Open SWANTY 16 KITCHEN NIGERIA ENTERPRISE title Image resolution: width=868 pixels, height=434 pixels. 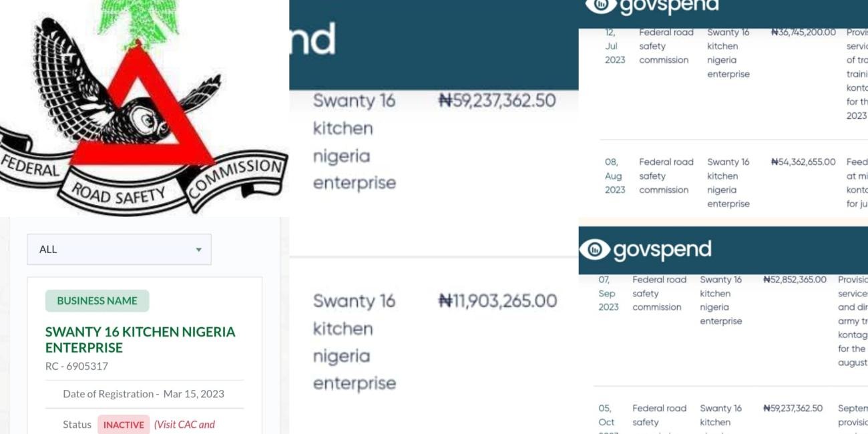click(x=140, y=339)
